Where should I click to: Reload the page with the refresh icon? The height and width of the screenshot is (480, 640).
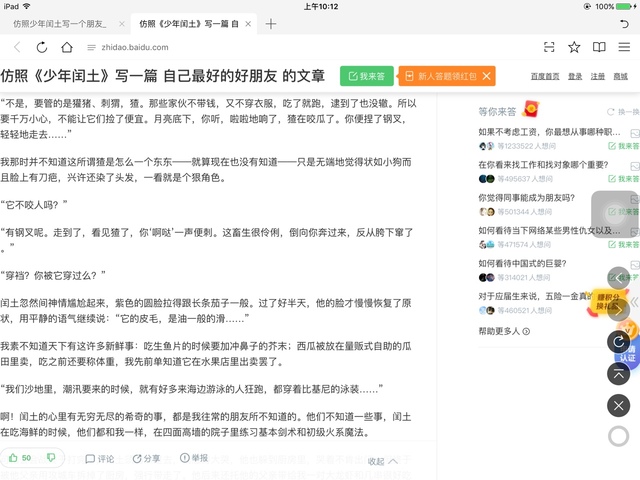click(x=41, y=47)
